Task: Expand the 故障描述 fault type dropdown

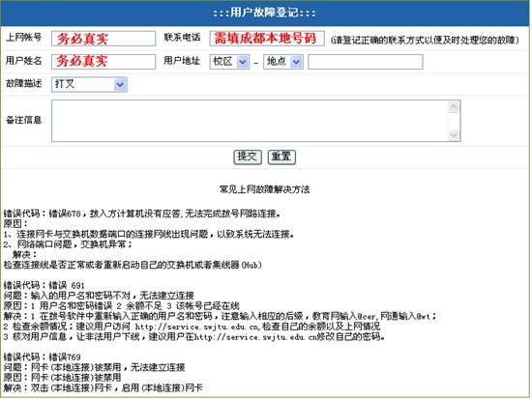Action: (89, 84)
